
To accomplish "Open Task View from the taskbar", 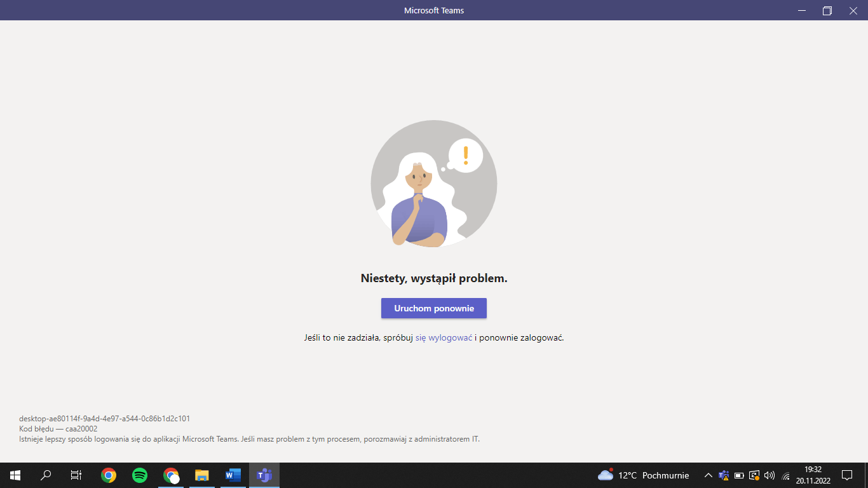I will (x=76, y=475).
